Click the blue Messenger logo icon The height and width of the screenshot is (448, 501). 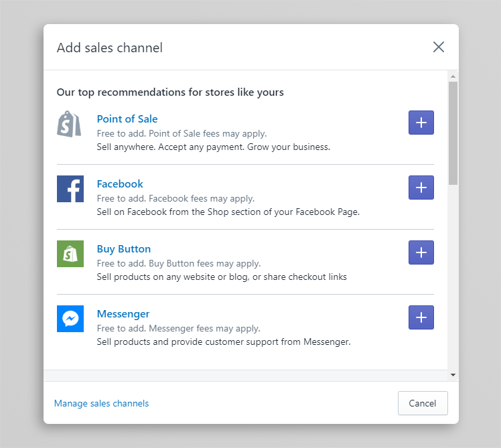click(70, 319)
